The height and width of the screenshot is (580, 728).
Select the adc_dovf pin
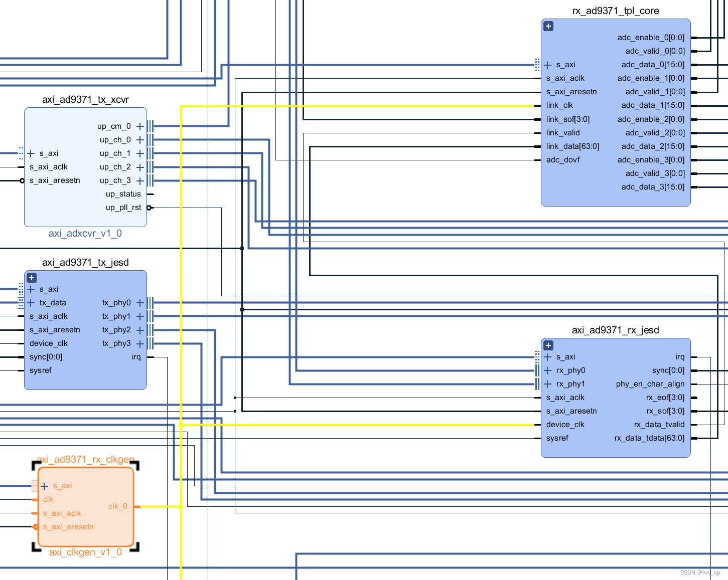click(x=563, y=160)
